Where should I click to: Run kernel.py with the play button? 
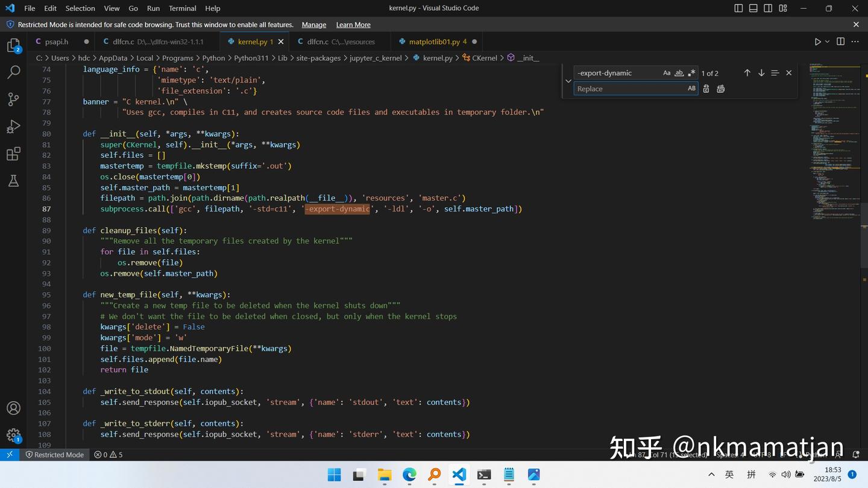[x=817, y=41]
